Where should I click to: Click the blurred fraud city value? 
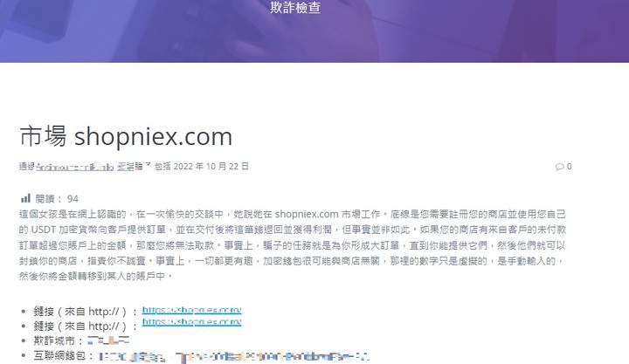pos(108,340)
